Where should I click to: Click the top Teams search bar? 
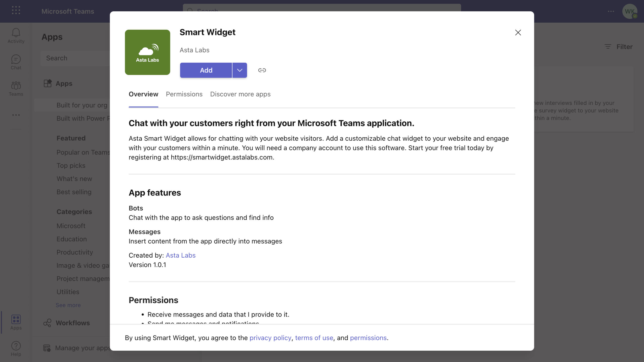coord(322,8)
